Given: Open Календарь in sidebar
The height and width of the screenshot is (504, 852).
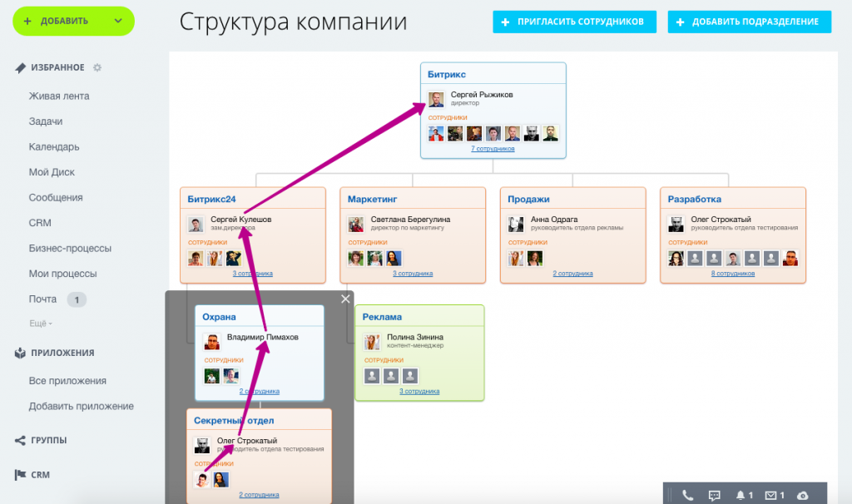Looking at the screenshot, I should point(54,146).
